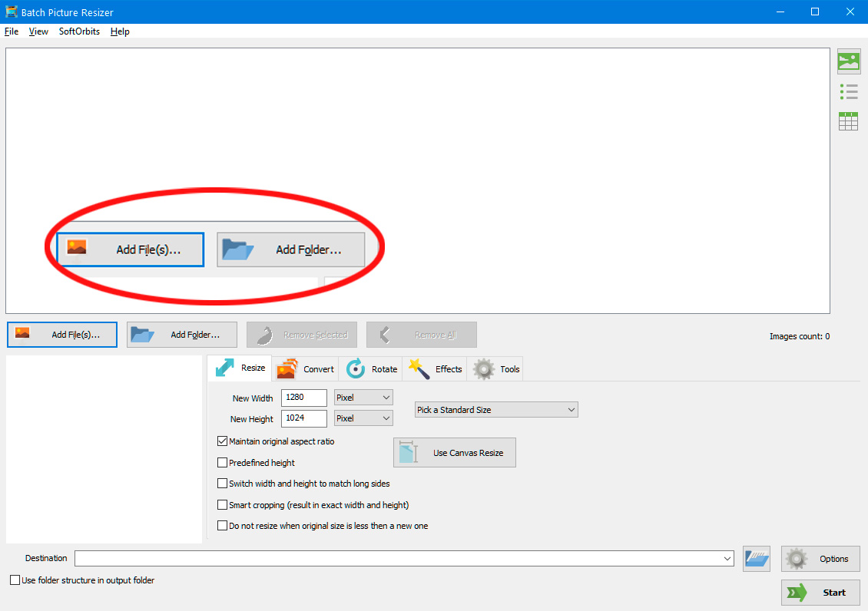Check Use folder structure in output folder
The width and height of the screenshot is (868, 611).
(x=13, y=580)
